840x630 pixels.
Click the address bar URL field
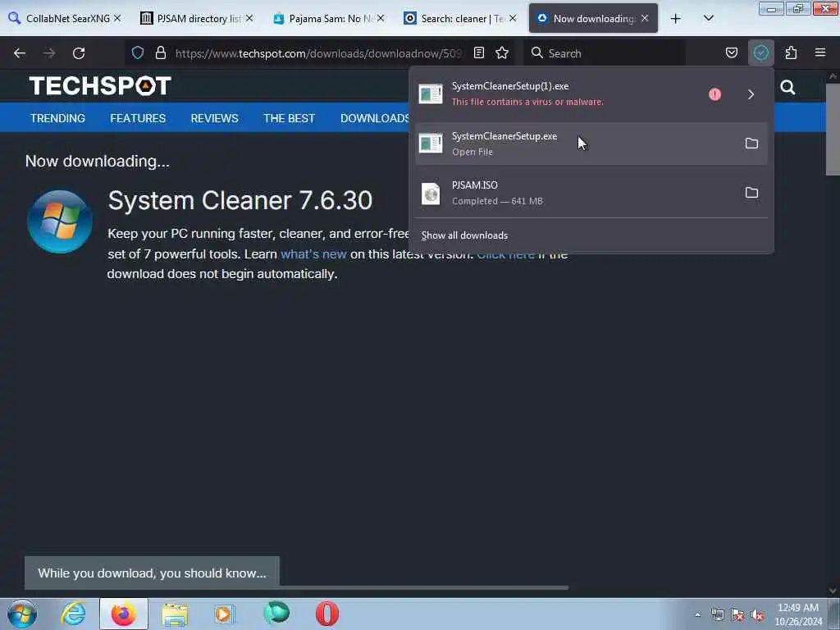(x=318, y=53)
